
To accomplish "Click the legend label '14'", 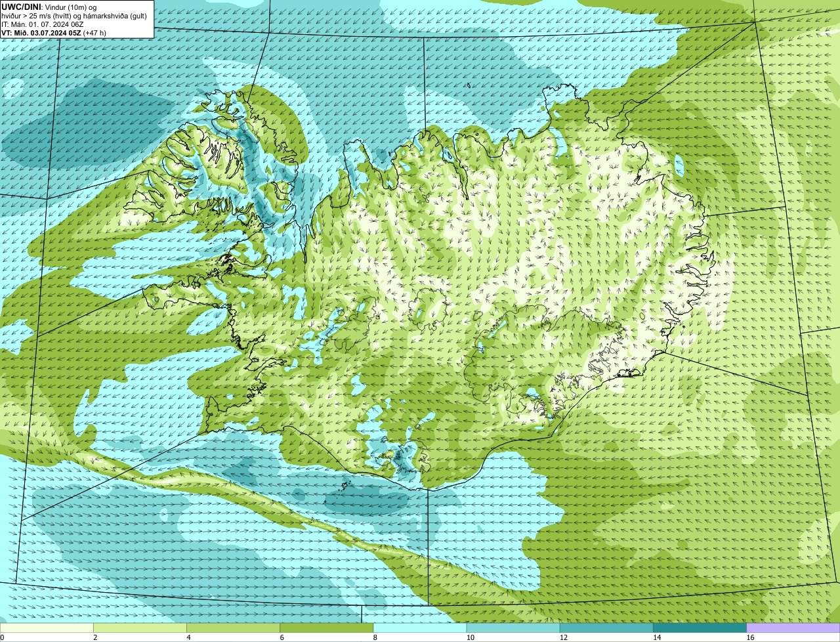I will point(657,637).
